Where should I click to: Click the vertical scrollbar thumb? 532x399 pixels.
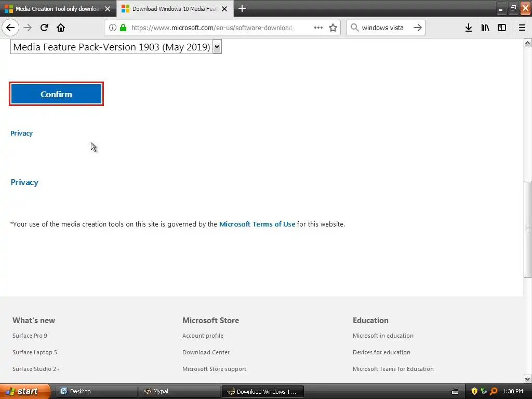pos(528,229)
